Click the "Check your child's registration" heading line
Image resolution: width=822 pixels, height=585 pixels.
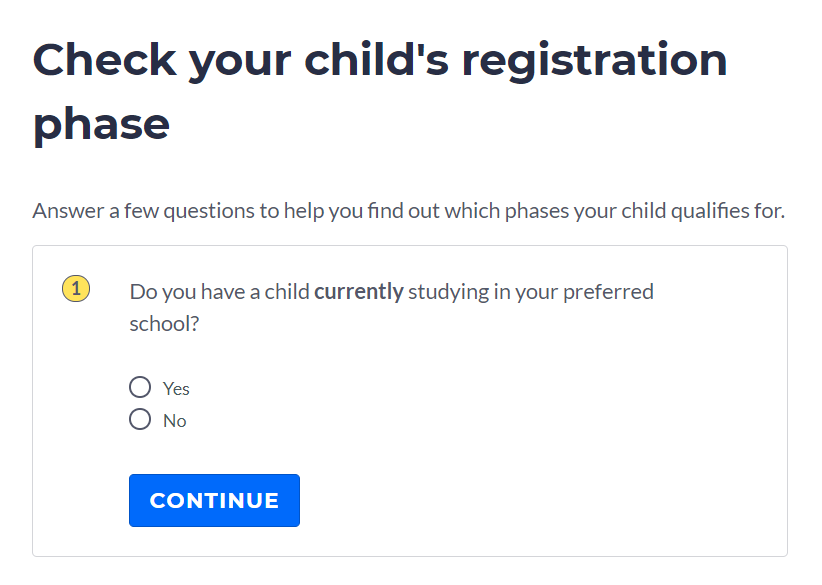[x=380, y=60]
